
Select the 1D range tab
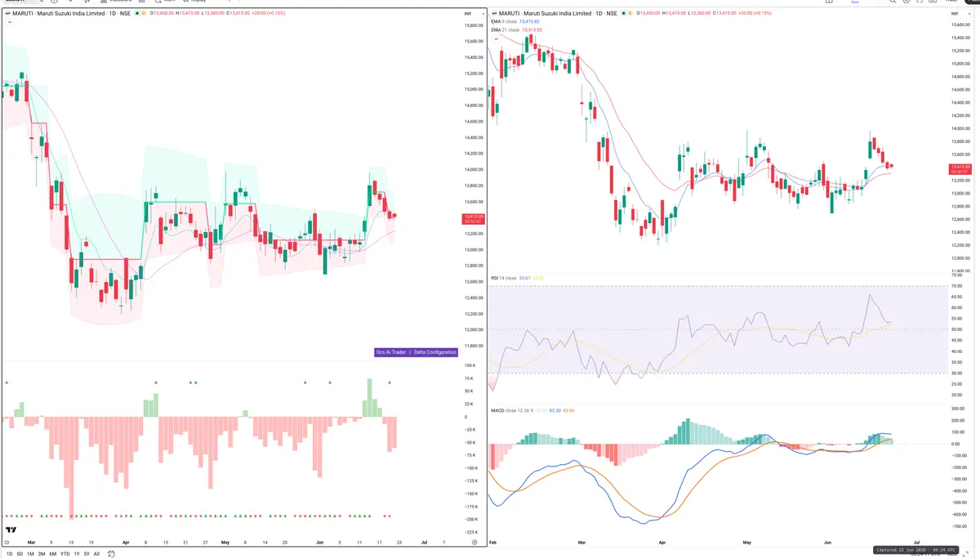click(x=9, y=554)
